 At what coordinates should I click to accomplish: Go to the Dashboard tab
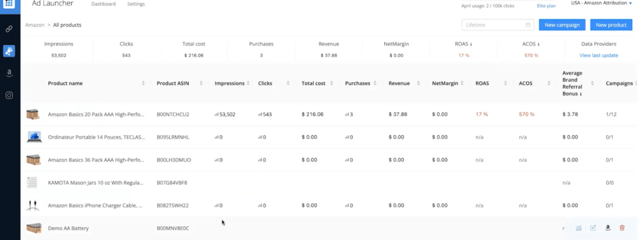click(x=104, y=4)
